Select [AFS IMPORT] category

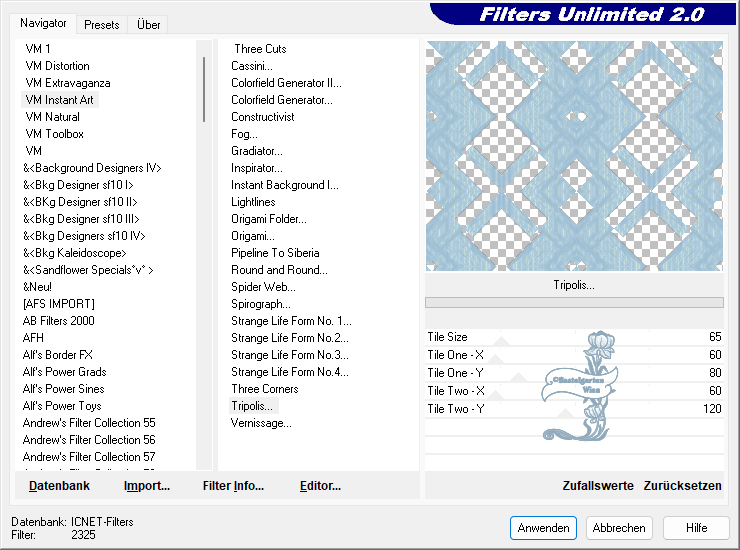tap(59, 304)
